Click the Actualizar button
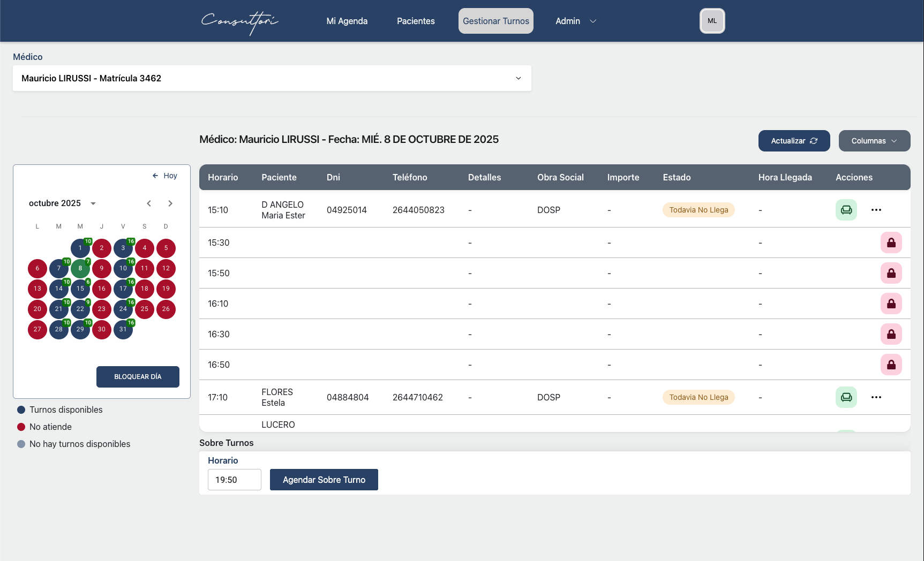 [x=793, y=141]
